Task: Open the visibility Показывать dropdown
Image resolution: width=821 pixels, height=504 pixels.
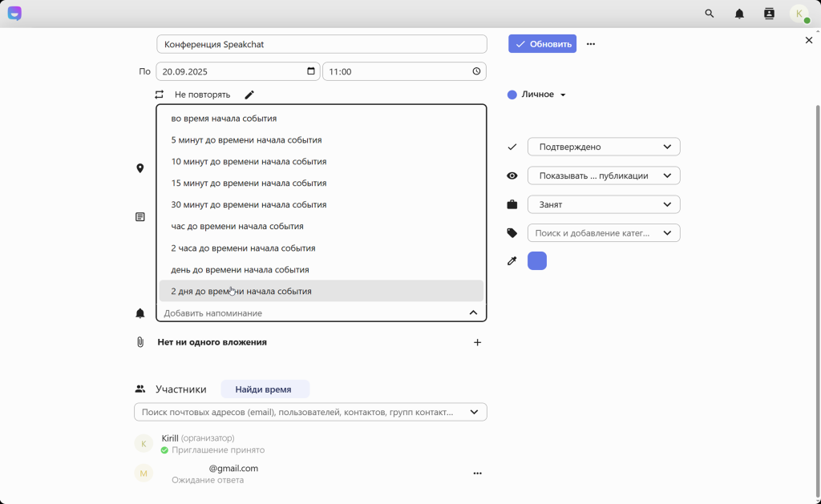Action: point(603,175)
